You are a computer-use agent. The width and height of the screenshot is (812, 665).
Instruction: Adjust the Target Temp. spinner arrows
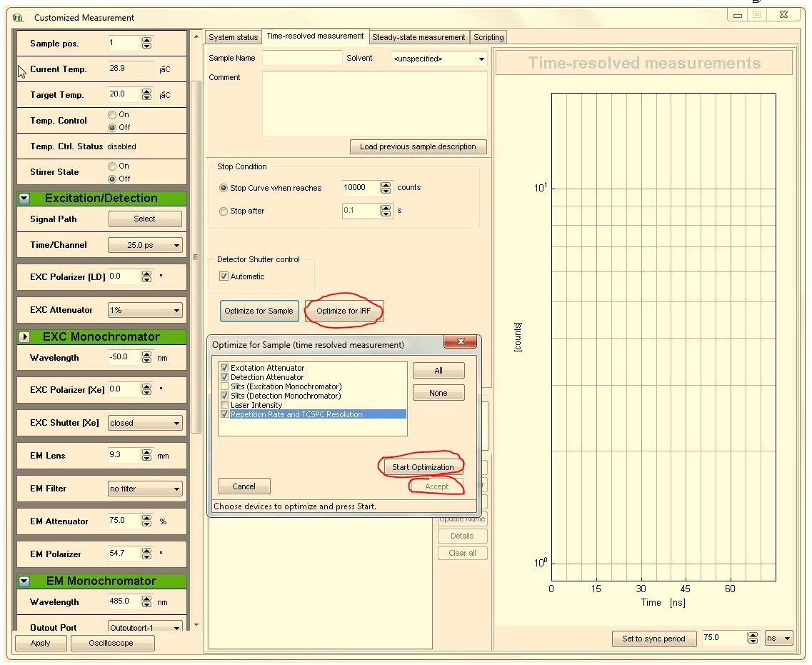(146, 94)
